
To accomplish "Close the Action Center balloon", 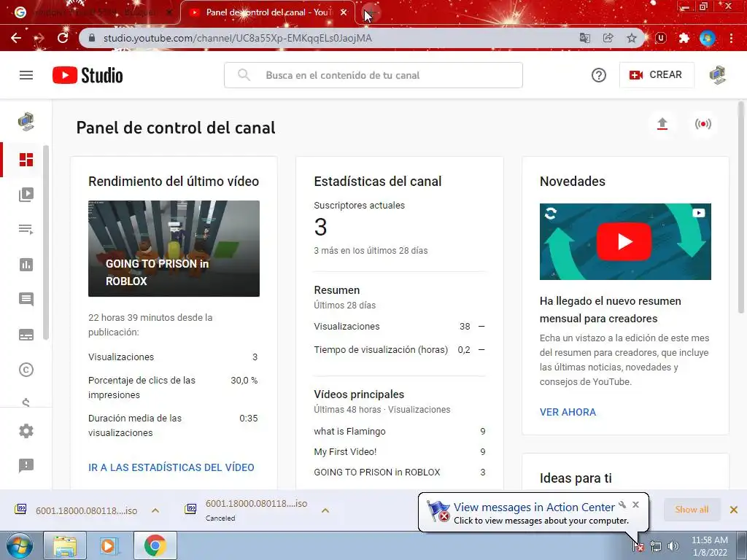I will [x=635, y=505].
